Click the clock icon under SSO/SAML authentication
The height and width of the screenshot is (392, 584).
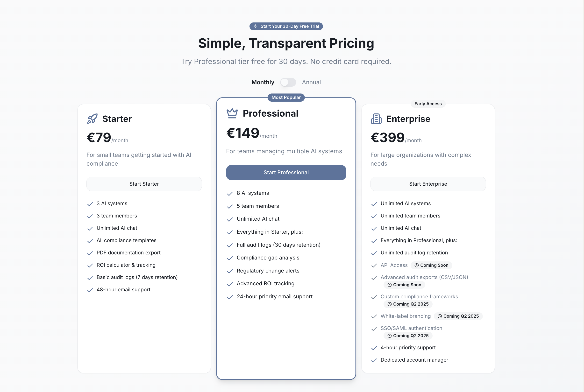tap(389, 336)
